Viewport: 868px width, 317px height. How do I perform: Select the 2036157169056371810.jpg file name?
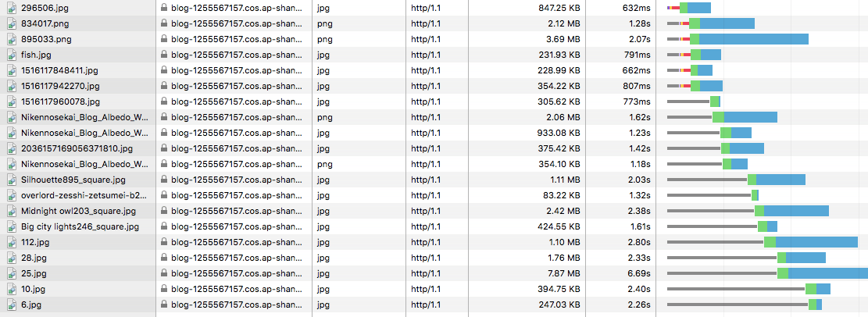pos(77,148)
